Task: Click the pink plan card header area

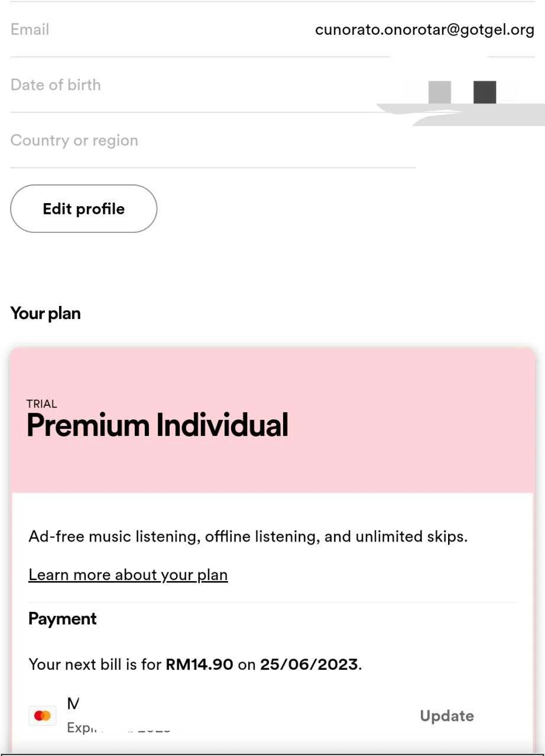Action: 272,420
